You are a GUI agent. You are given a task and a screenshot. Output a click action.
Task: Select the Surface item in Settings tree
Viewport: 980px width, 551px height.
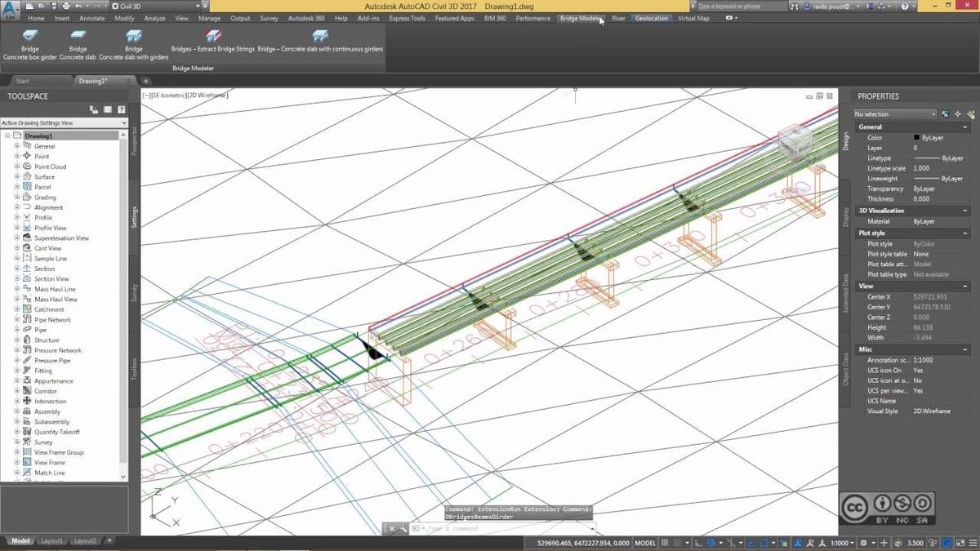[44, 176]
